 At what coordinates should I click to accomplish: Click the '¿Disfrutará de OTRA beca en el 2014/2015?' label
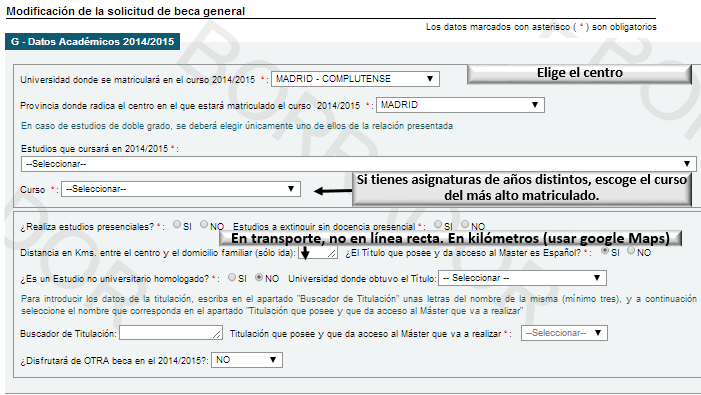(114, 361)
